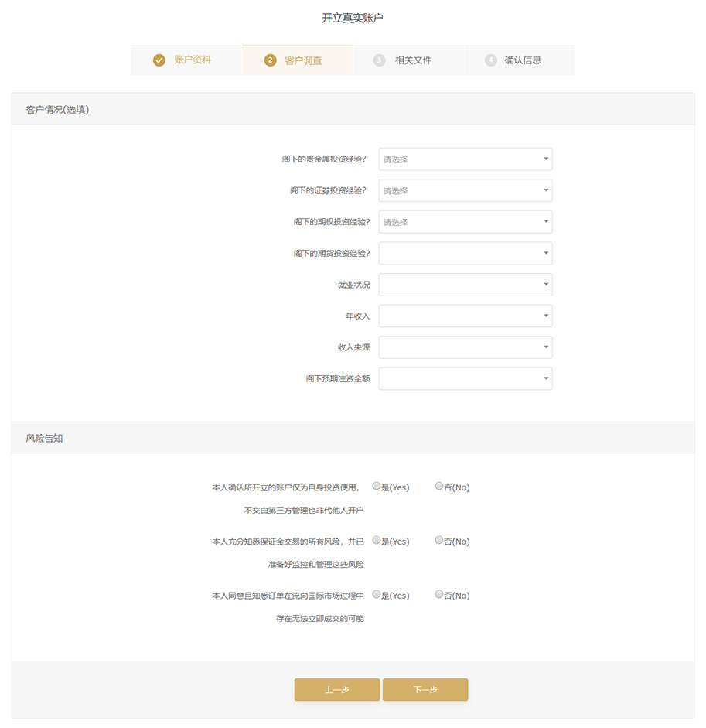The image size is (706, 728).
Task: Click the checkmark icon on 账户资料 step
Action: pos(159,59)
